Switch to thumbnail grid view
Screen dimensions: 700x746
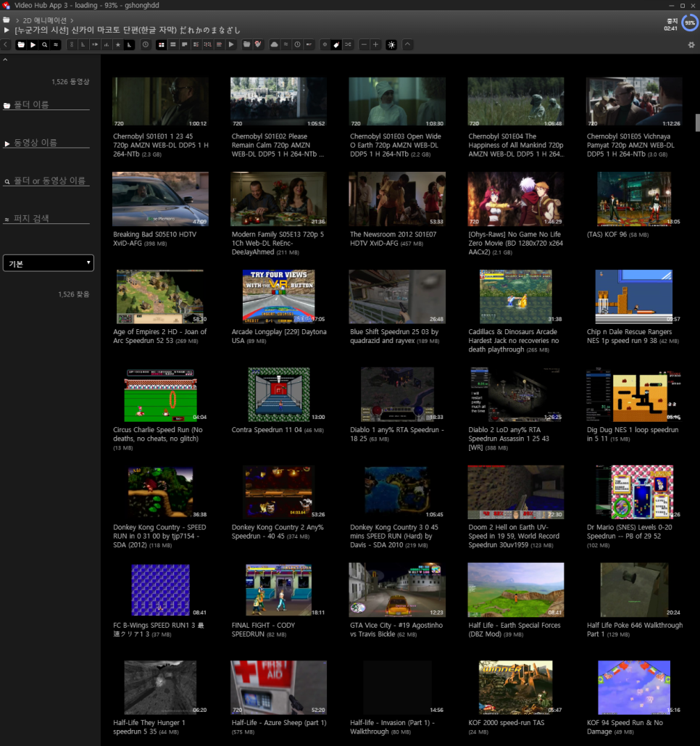click(161, 44)
